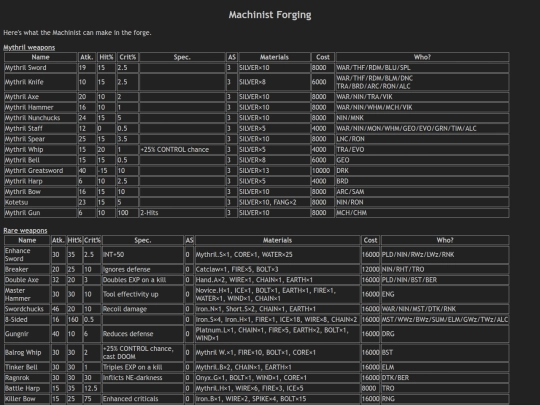Click the Triples EXP on a kill spec

[x=143, y=367]
